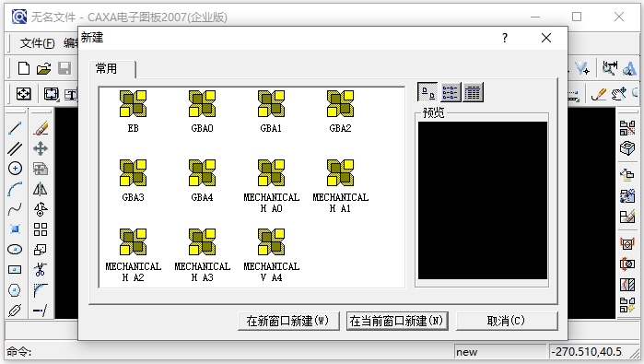Select the Circle drawing tool

15,169
